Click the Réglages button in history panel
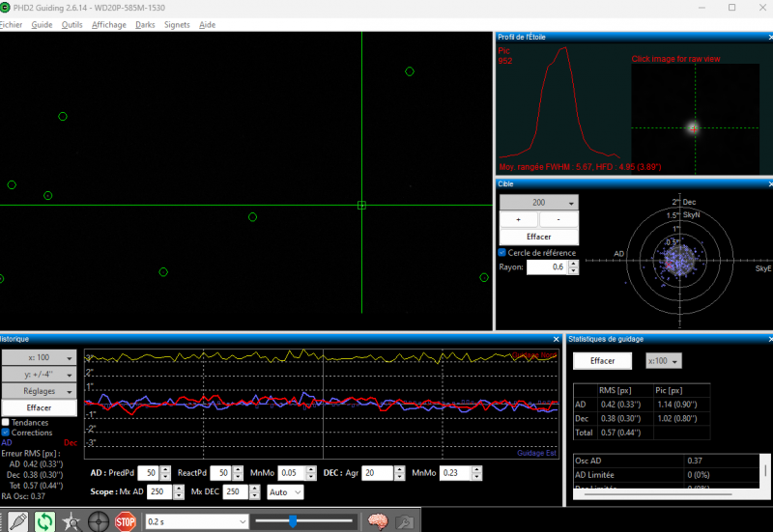Viewport: 773px width, 532px height. pyautogui.click(x=39, y=391)
